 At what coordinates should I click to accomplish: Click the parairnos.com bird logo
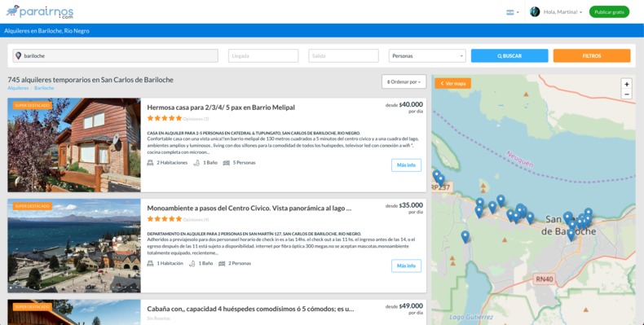tap(40, 11)
